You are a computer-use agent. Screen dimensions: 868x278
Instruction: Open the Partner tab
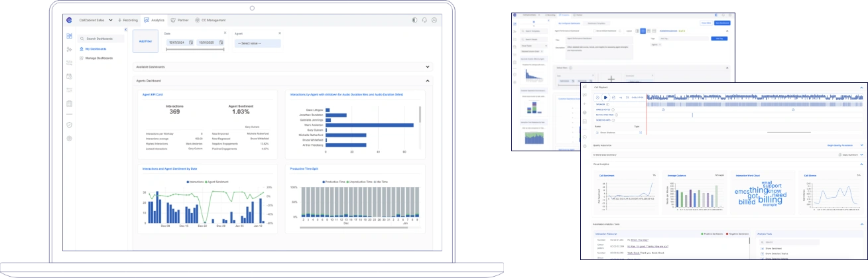click(180, 21)
